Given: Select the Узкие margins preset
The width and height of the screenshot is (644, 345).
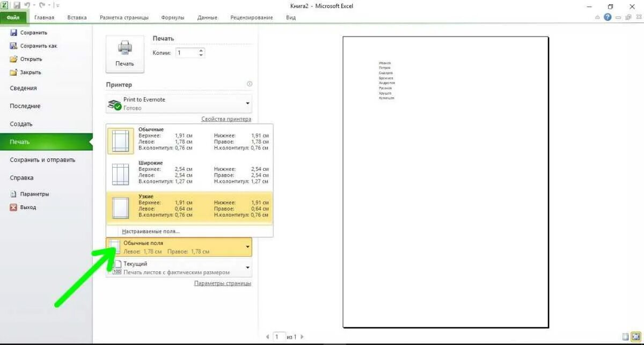Looking at the screenshot, I should click(x=189, y=208).
